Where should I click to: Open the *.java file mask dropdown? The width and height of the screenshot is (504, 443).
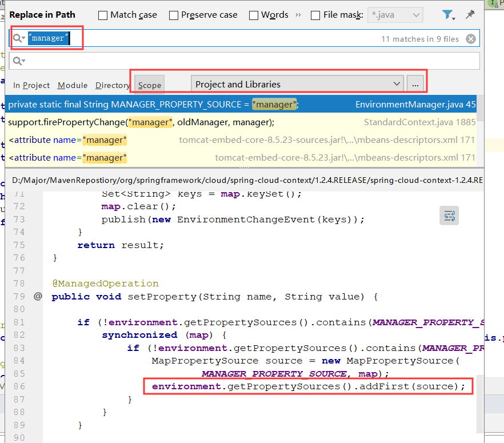pos(395,15)
